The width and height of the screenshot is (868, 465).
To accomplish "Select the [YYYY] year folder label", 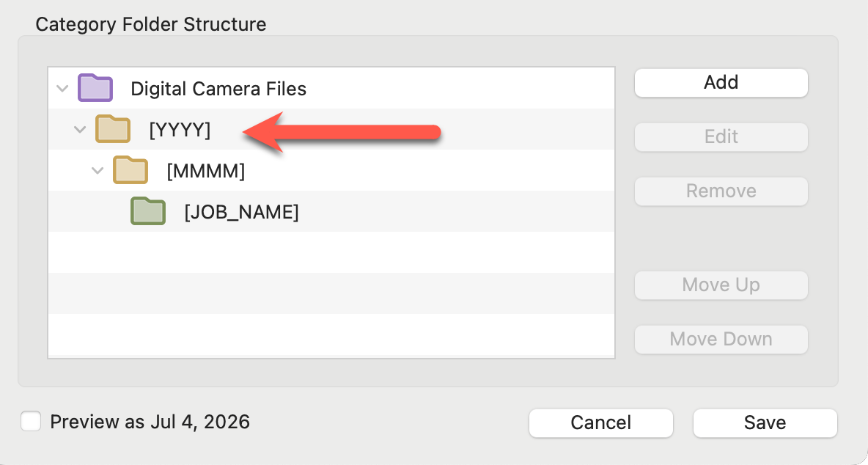I will (180, 130).
